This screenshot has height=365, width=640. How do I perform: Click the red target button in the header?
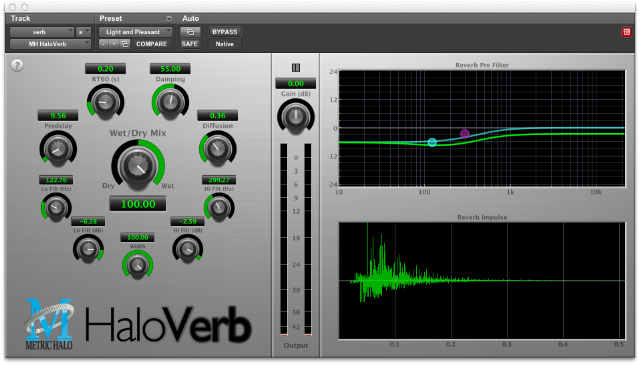627,32
